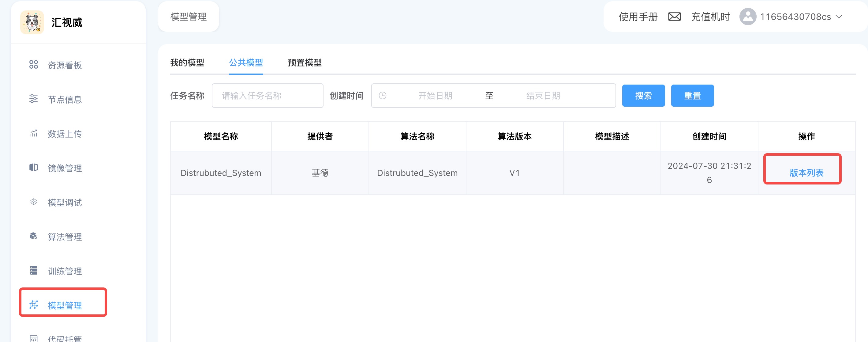Click the 节点信息 sliders icon

(33, 99)
